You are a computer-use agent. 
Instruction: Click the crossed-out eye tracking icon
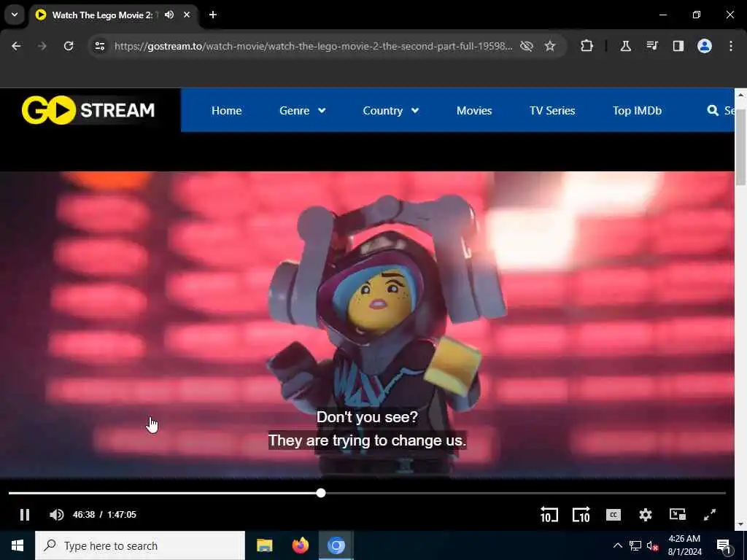(x=527, y=46)
